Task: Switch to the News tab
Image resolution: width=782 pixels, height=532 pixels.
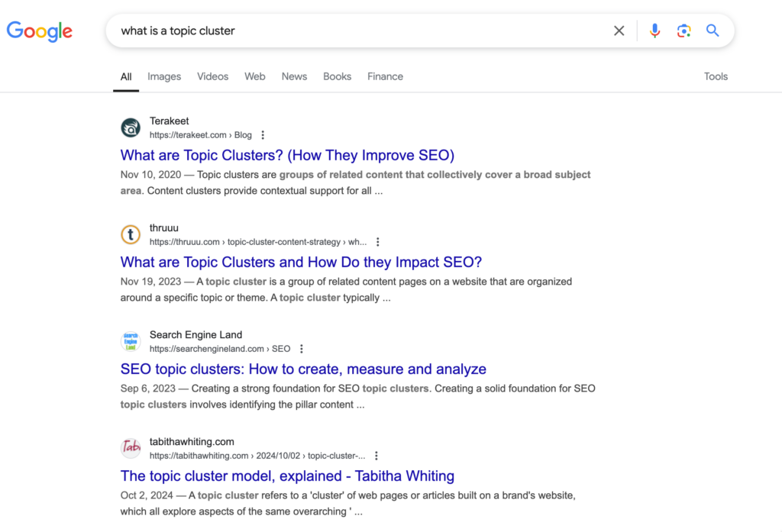Action: [x=294, y=77]
